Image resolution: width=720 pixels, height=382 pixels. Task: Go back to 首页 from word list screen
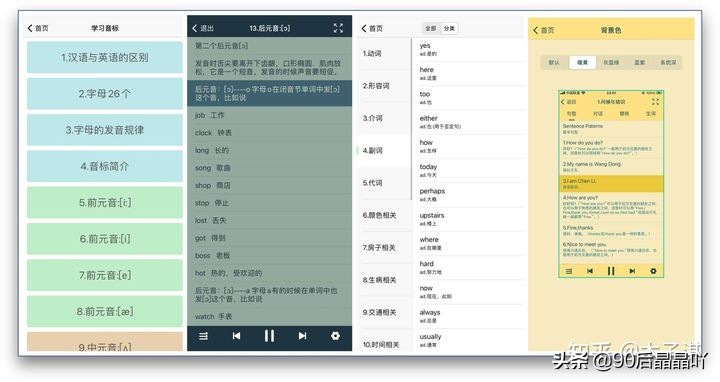pyautogui.click(x=372, y=28)
